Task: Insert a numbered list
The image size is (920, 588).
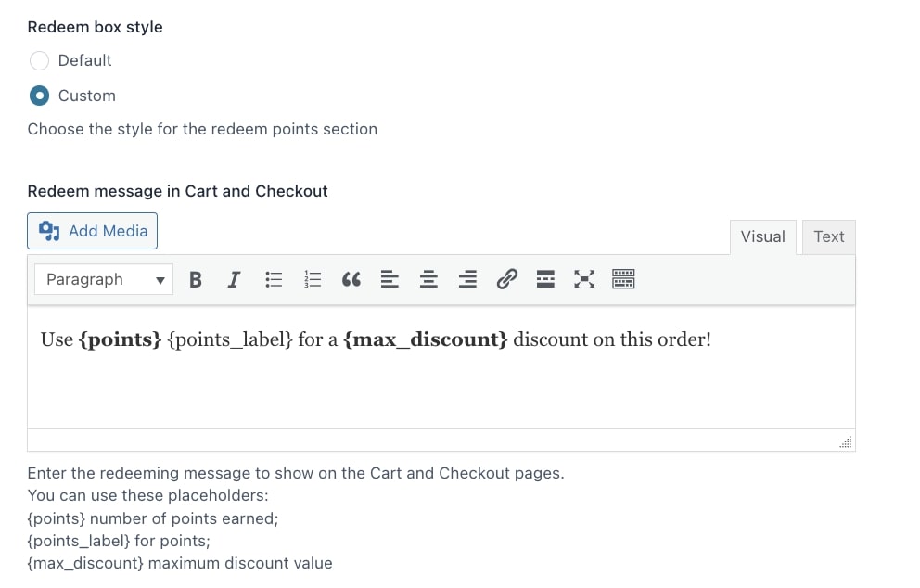Action: [x=313, y=279]
